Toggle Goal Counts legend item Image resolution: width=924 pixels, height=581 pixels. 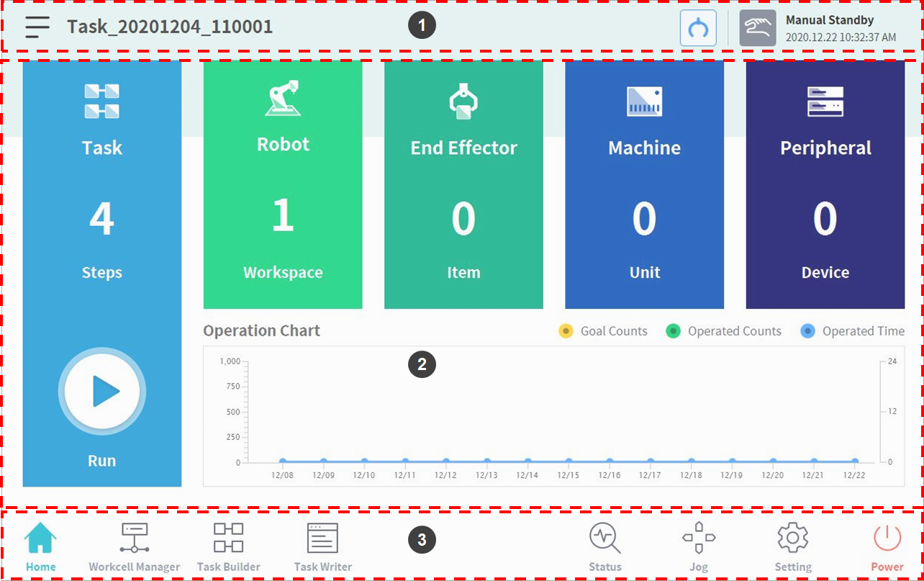tap(603, 331)
